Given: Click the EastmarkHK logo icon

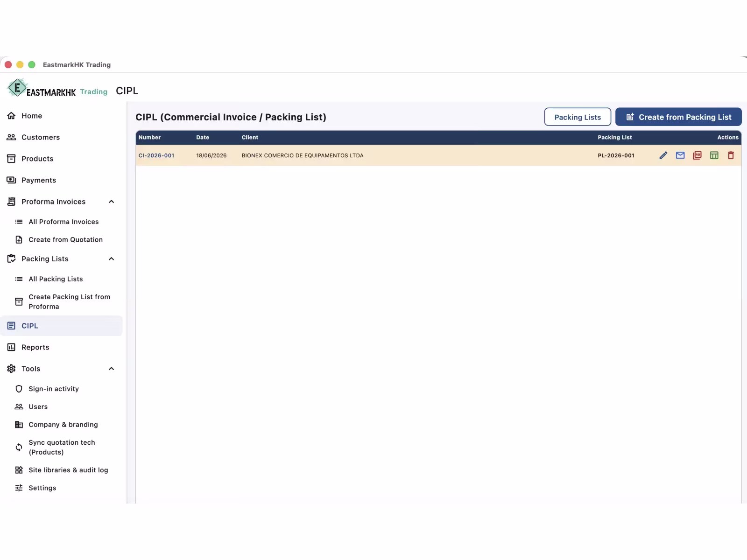Looking at the screenshot, I should click(x=17, y=88).
